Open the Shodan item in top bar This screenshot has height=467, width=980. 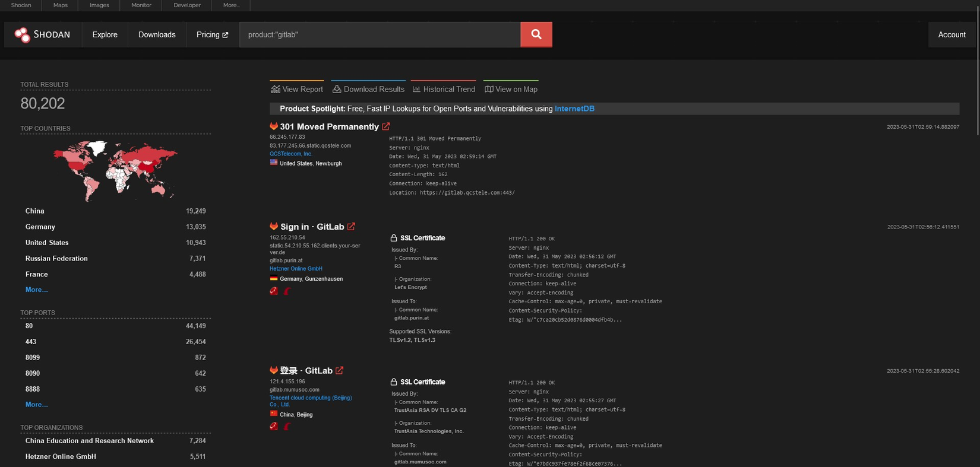(21, 5)
